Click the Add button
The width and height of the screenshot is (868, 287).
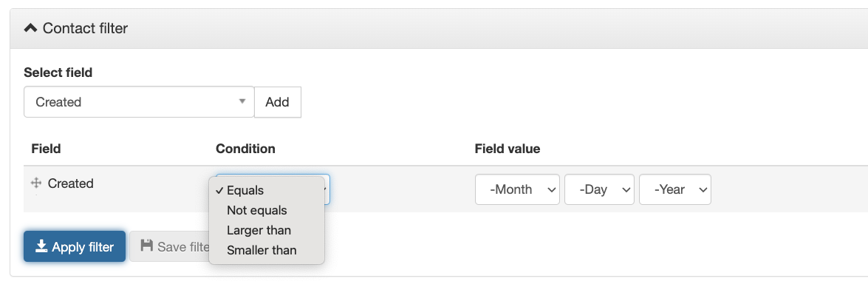277,102
